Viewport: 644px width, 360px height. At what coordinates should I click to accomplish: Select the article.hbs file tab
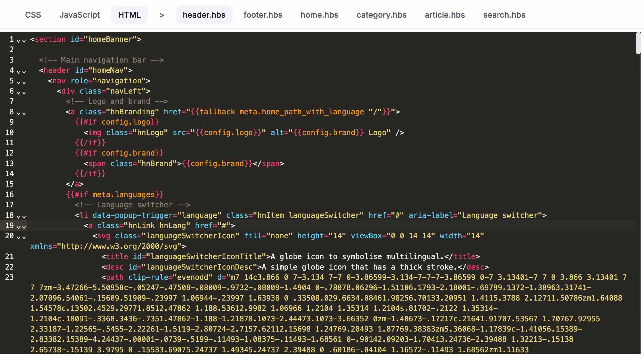coord(445,15)
